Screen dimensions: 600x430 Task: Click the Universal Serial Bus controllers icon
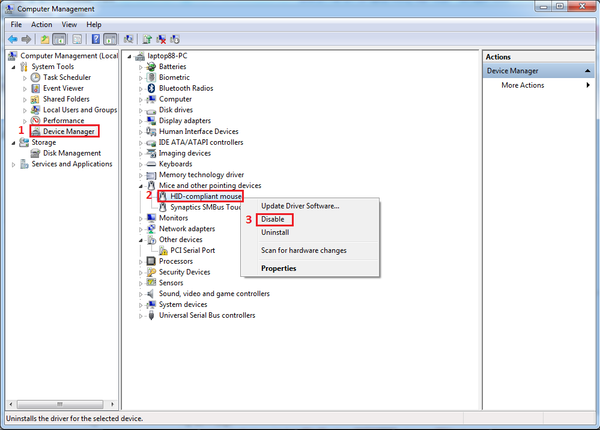(x=152, y=315)
